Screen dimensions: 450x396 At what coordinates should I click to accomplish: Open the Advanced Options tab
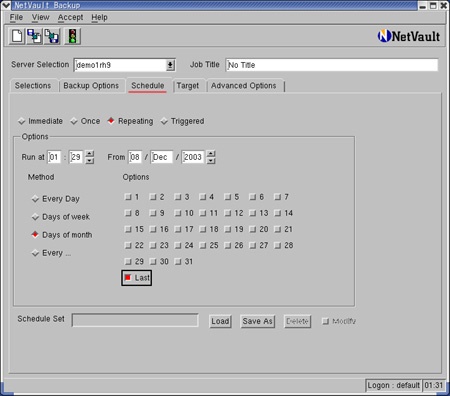coord(244,86)
